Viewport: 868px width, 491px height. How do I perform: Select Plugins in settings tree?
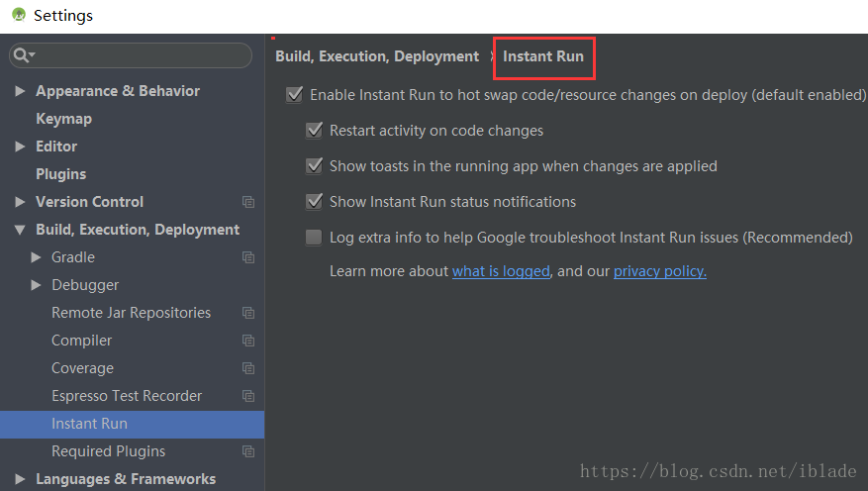[x=61, y=174]
